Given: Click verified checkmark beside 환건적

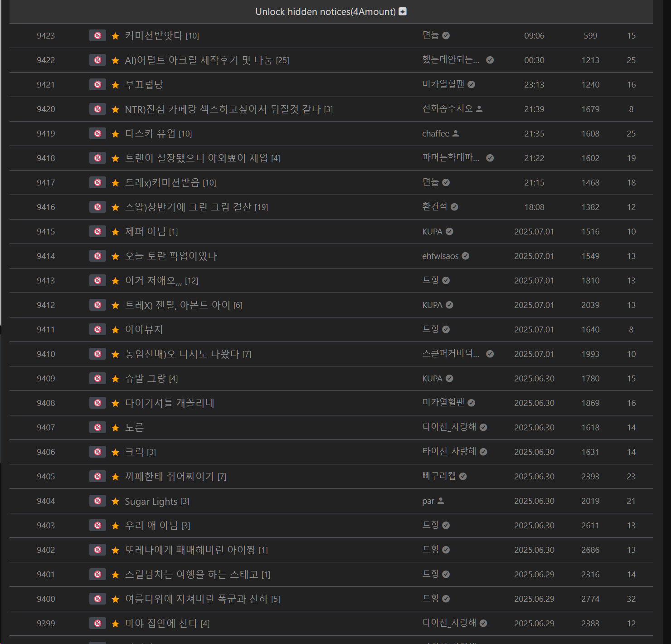Looking at the screenshot, I should click(454, 207).
